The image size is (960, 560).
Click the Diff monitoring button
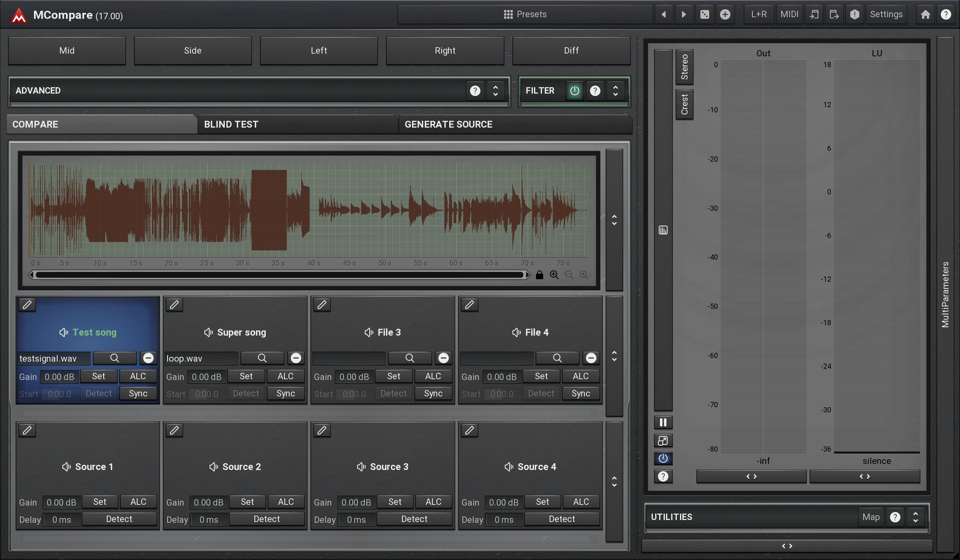pos(571,51)
